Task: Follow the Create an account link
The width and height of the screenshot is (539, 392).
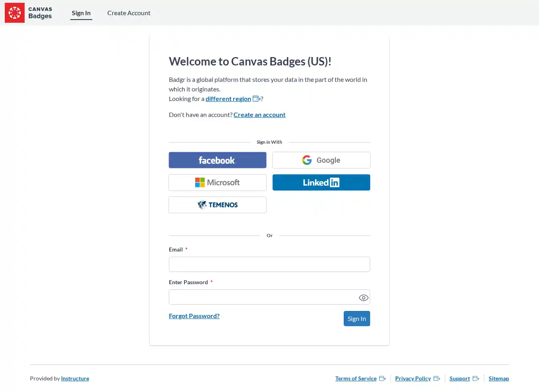Action: point(259,115)
